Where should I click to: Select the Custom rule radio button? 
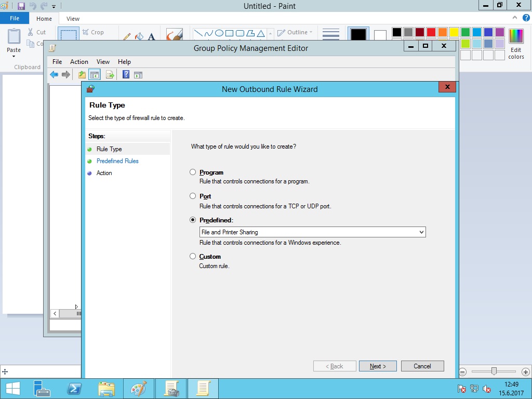(193, 256)
